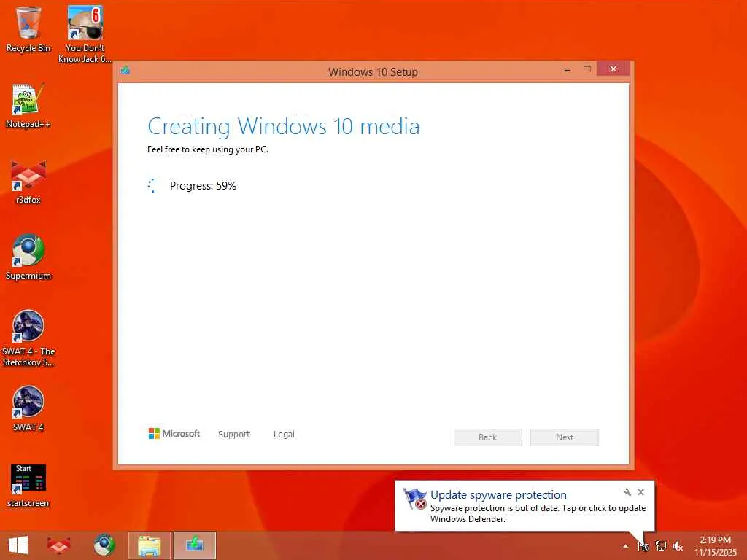This screenshot has height=560, width=747.
Task: Click the spinning progress indicator
Action: 152,186
